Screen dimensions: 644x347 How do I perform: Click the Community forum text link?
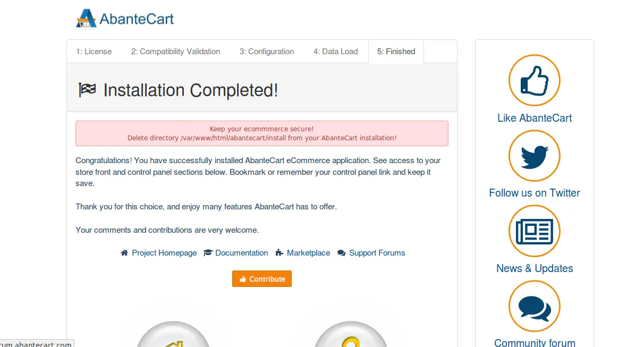pyautogui.click(x=535, y=343)
